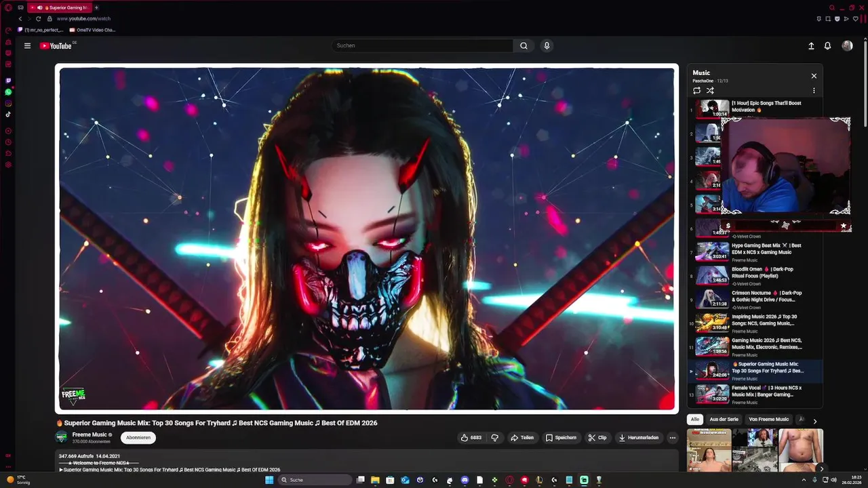Open the Windows Start menu
Viewport: 868px width, 488px height.
click(269, 480)
